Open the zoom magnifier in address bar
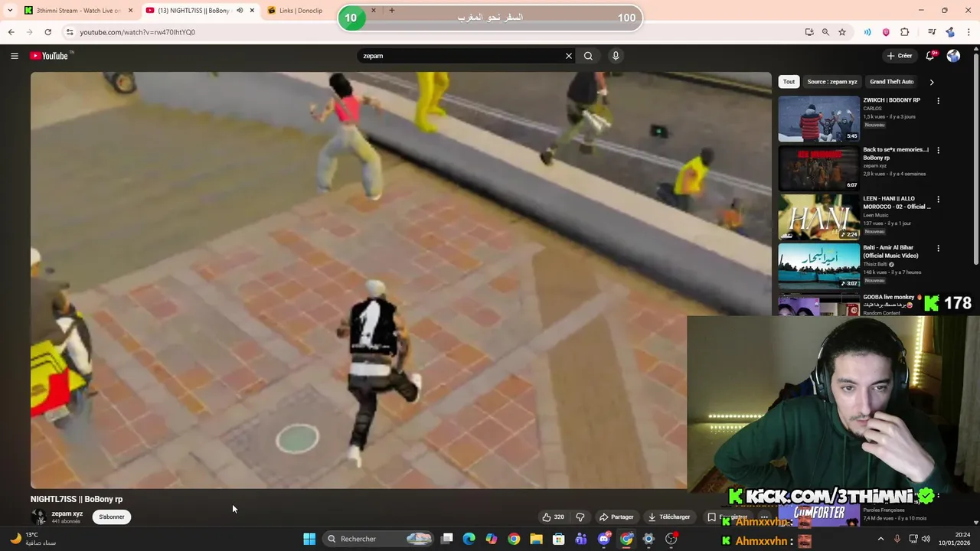The image size is (980, 551). click(x=825, y=32)
